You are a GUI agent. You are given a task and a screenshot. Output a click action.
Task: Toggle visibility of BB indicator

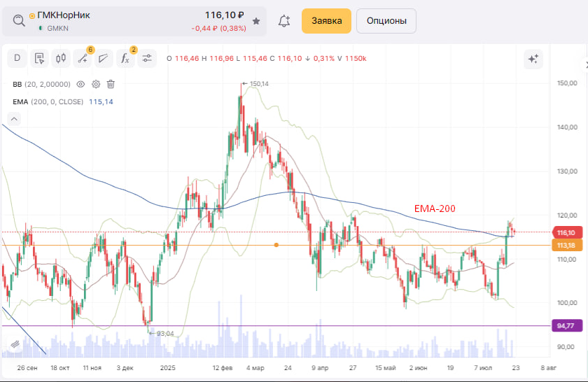pos(80,84)
